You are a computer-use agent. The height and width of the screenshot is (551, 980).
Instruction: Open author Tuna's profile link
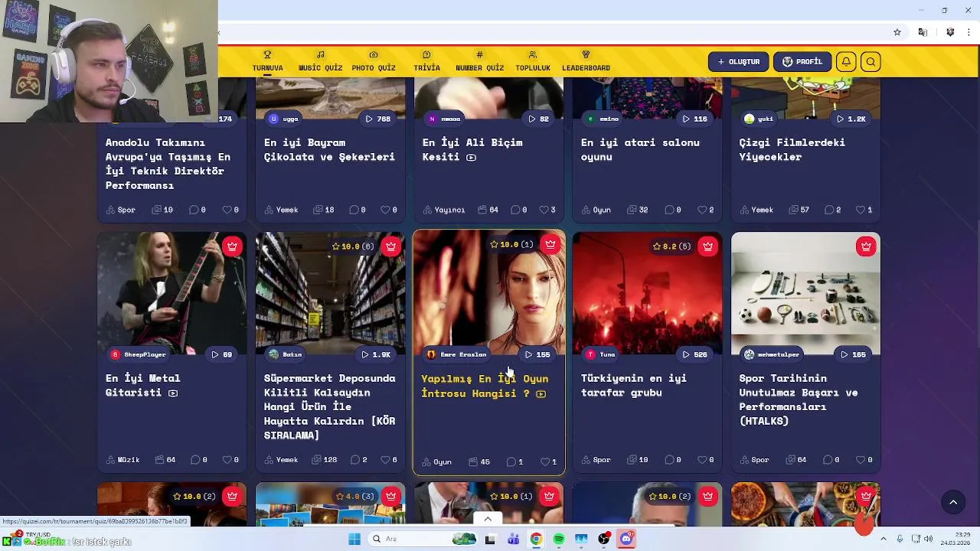(601, 354)
